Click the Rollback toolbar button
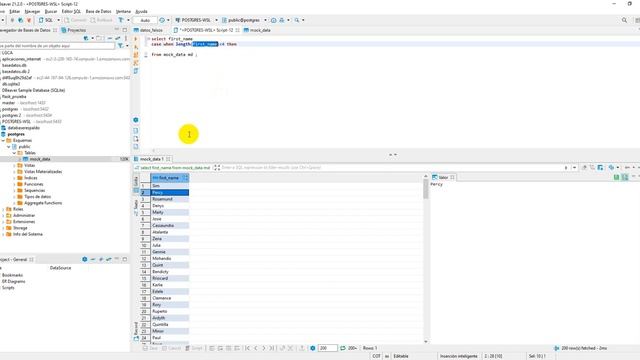This screenshot has width=640, height=360. pyautogui.click(x=101, y=20)
